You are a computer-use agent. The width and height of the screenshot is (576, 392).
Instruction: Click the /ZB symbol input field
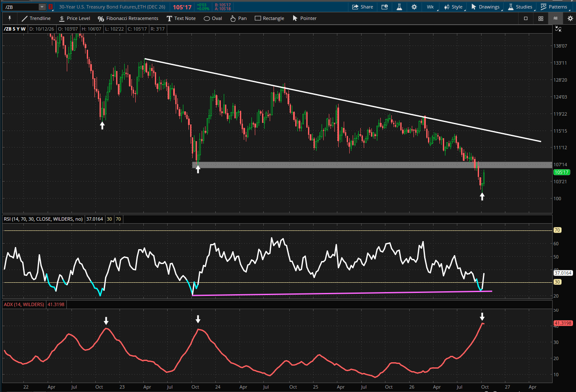[x=21, y=7]
